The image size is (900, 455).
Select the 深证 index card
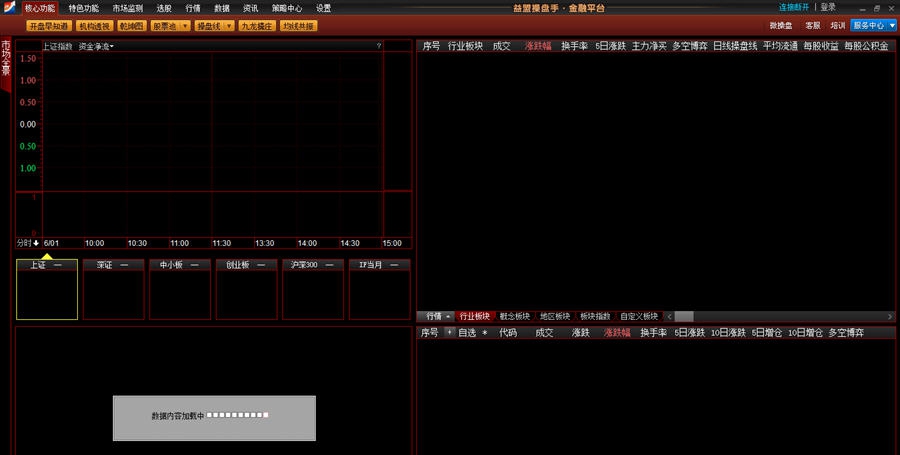point(114,289)
